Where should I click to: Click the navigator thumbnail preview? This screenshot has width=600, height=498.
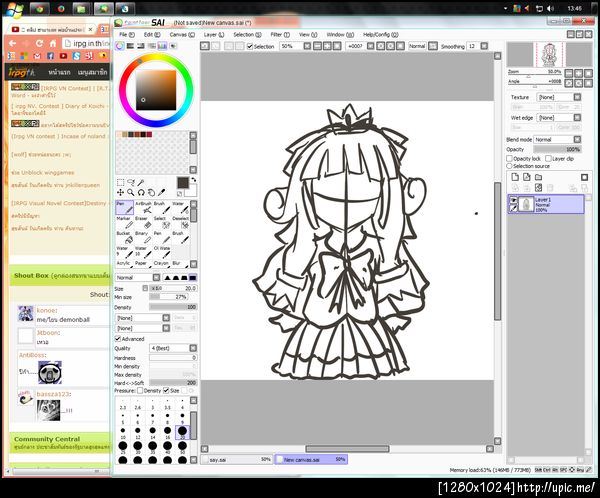pos(549,54)
